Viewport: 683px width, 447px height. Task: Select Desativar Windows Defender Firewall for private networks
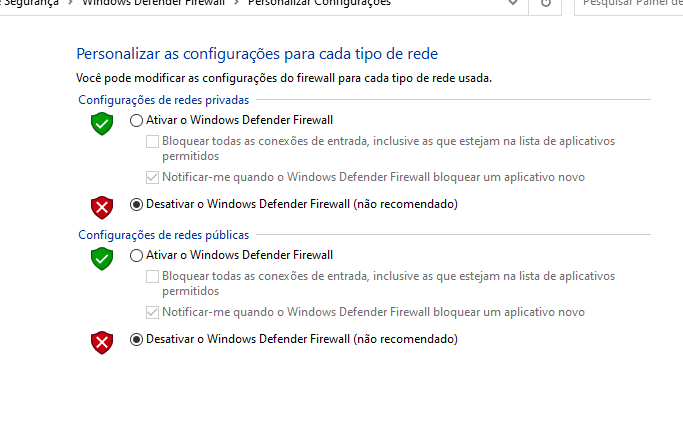tap(136, 204)
